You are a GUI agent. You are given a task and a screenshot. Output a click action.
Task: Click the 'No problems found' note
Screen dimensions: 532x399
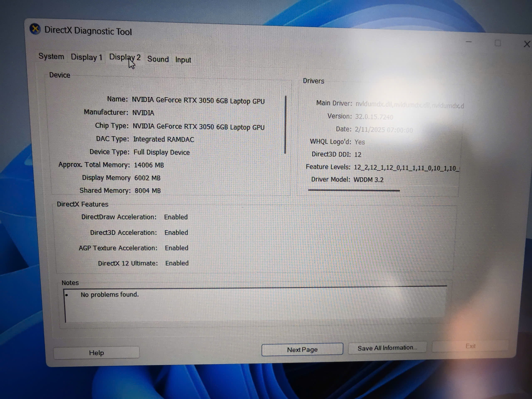click(110, 295)
